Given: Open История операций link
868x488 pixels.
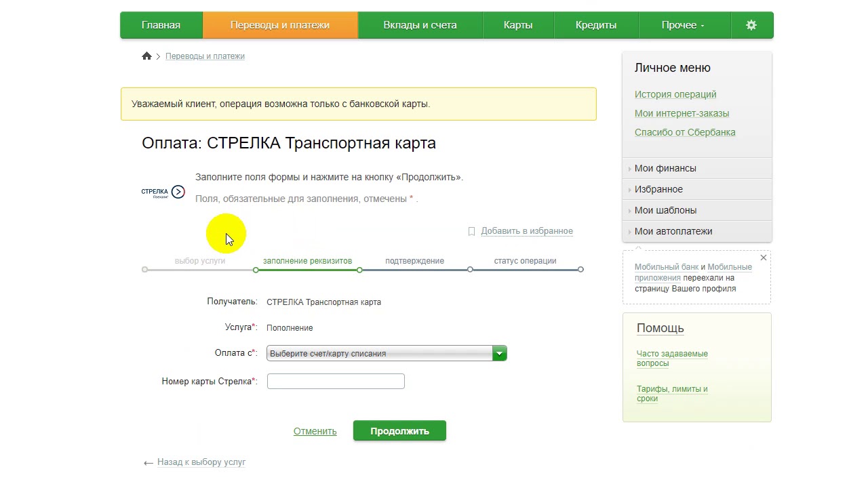Looking at the screenshot, I should (675, 94).
